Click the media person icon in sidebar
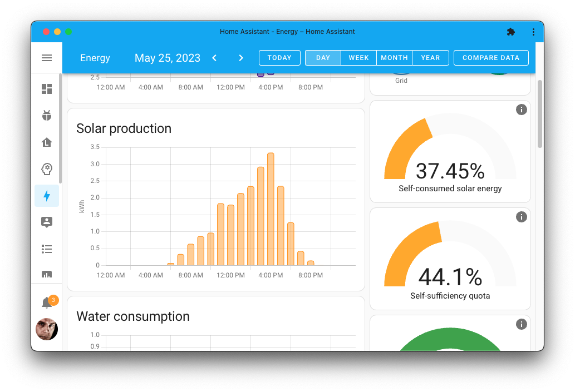 point(47,222)
